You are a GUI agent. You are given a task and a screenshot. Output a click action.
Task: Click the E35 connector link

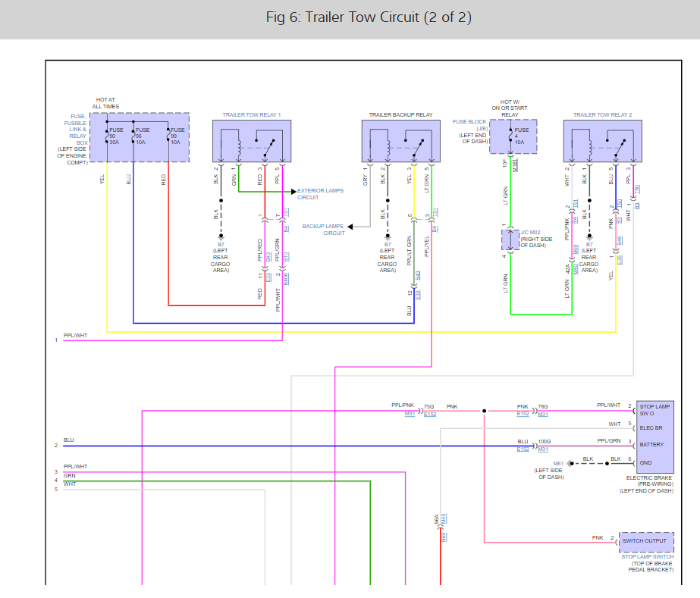click(x=619, y=260)
